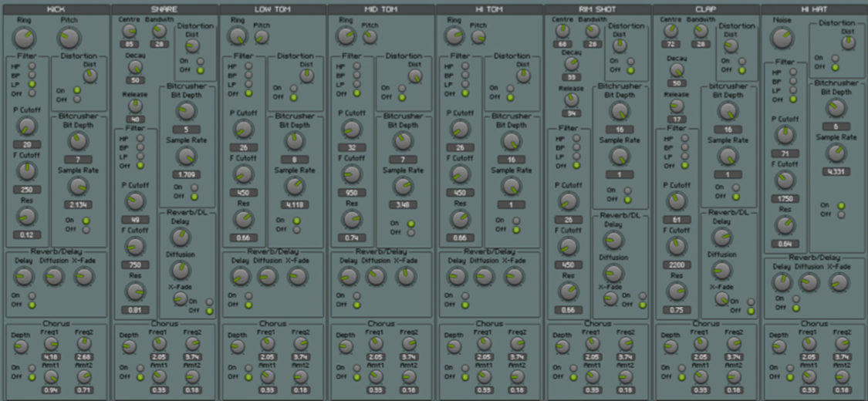Click the Snare Release value 40
This screenshot has height=401, width=868.
tap(135, 119)
